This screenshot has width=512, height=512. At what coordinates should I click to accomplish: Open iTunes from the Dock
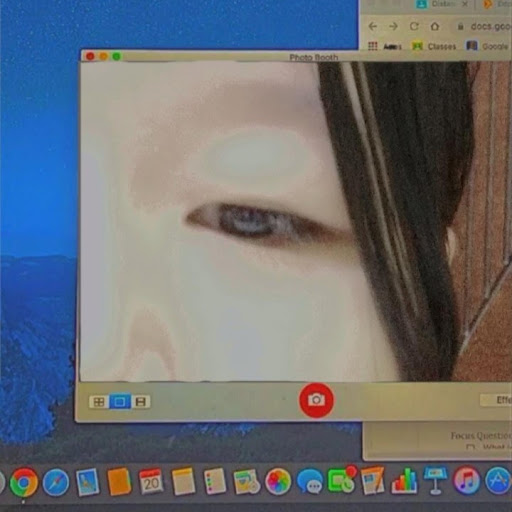(x=466, y=480)
